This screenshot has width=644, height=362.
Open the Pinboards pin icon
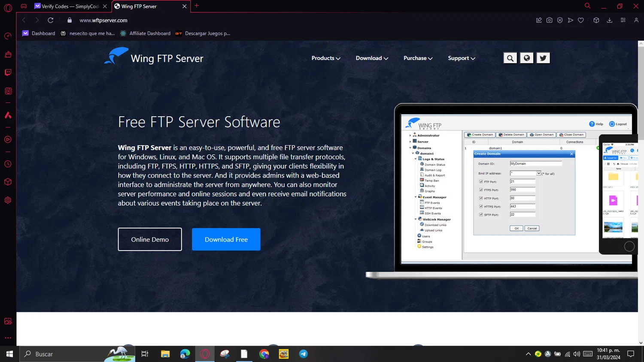[x=539, y=20]
